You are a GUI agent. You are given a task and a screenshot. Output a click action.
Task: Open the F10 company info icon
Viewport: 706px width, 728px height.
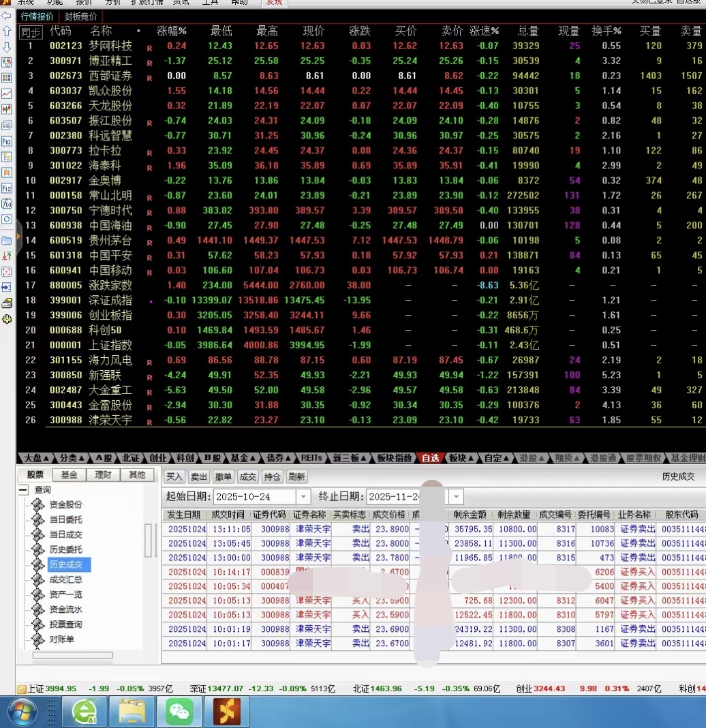(x=7, y=141)
